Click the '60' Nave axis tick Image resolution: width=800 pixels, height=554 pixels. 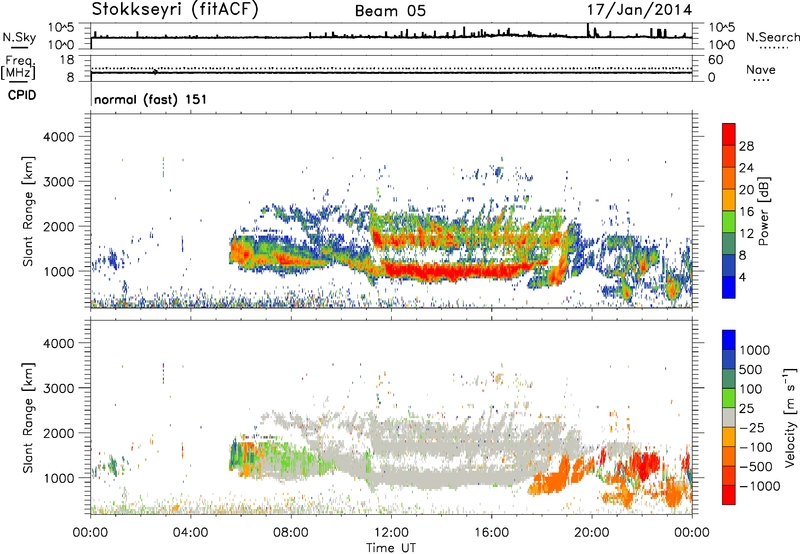[x=716, y=60]
